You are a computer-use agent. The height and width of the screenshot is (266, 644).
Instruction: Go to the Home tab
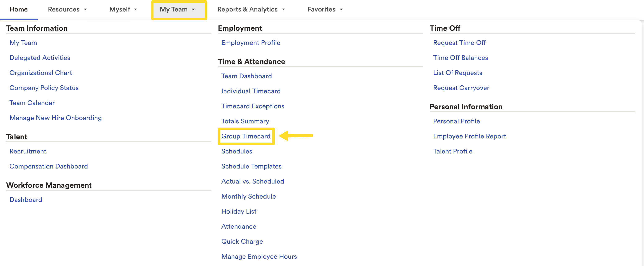[18, 9]
